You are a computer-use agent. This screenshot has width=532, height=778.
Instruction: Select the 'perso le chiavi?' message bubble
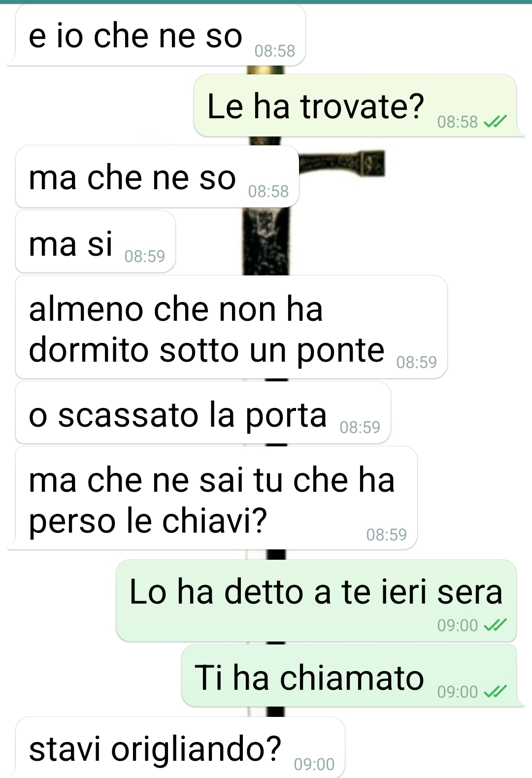216,498
